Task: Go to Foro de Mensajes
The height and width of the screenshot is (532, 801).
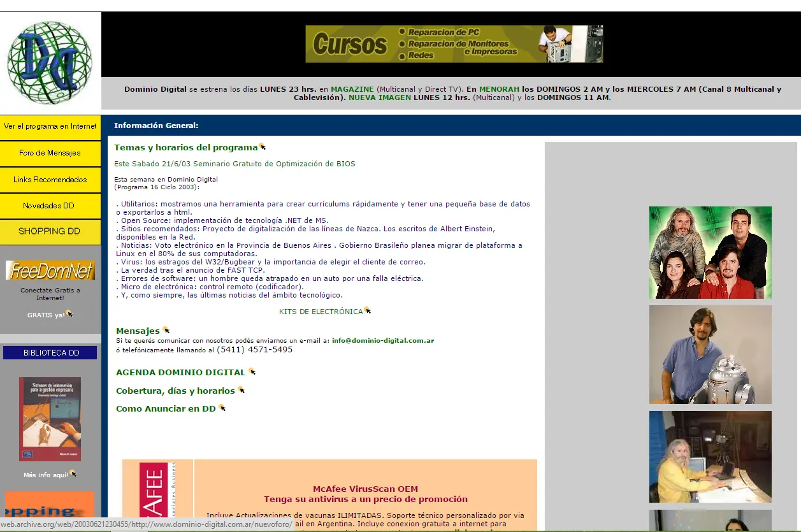Action: click(50, 153)
